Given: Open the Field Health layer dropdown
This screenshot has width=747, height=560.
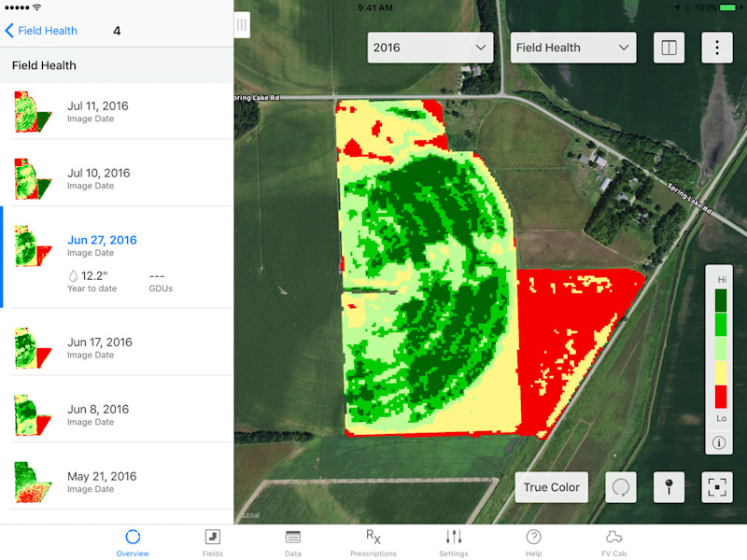Looking at the screenshot, I should tap(573, 48).
